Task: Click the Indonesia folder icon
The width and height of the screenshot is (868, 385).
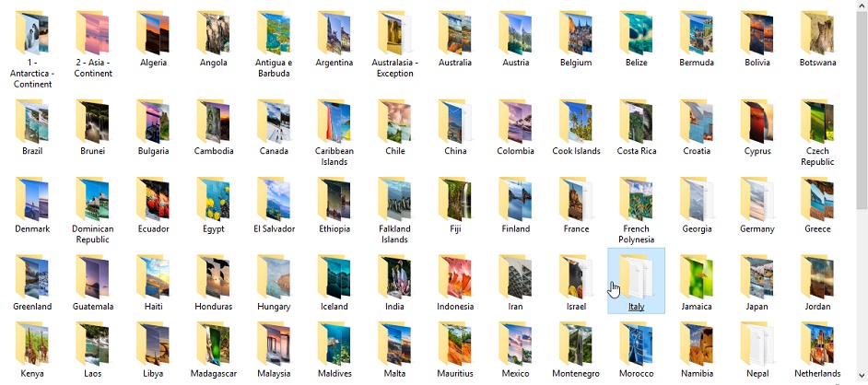Action: (x=455, y=276)
